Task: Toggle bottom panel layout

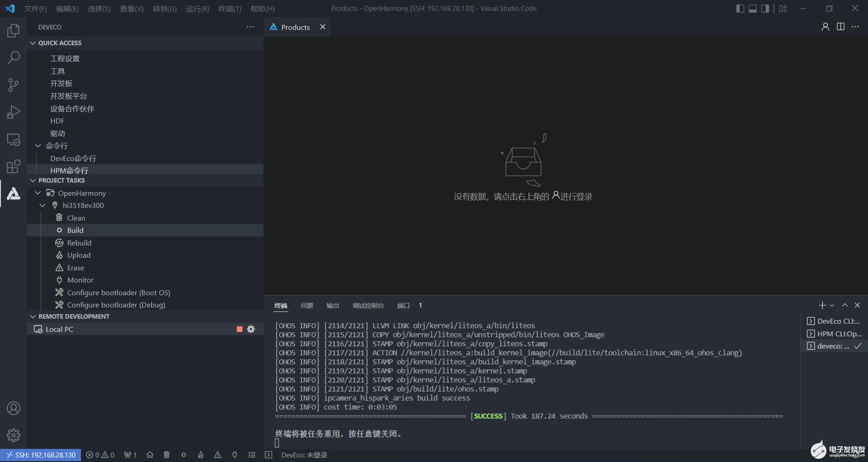Action: pyautogui.click(x=753, y=9)
